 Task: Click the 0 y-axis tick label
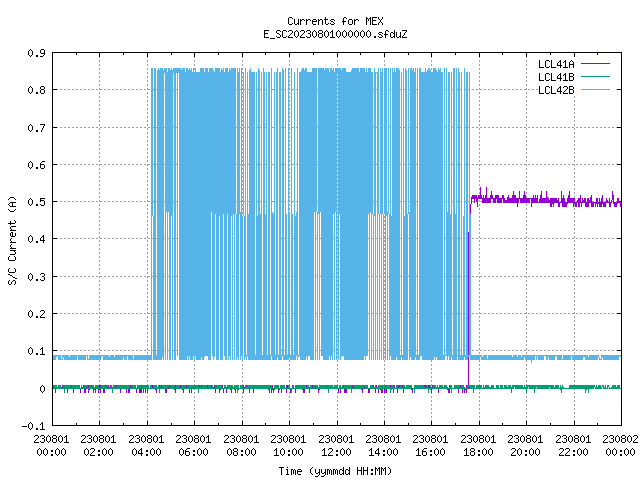click(42, 389)
